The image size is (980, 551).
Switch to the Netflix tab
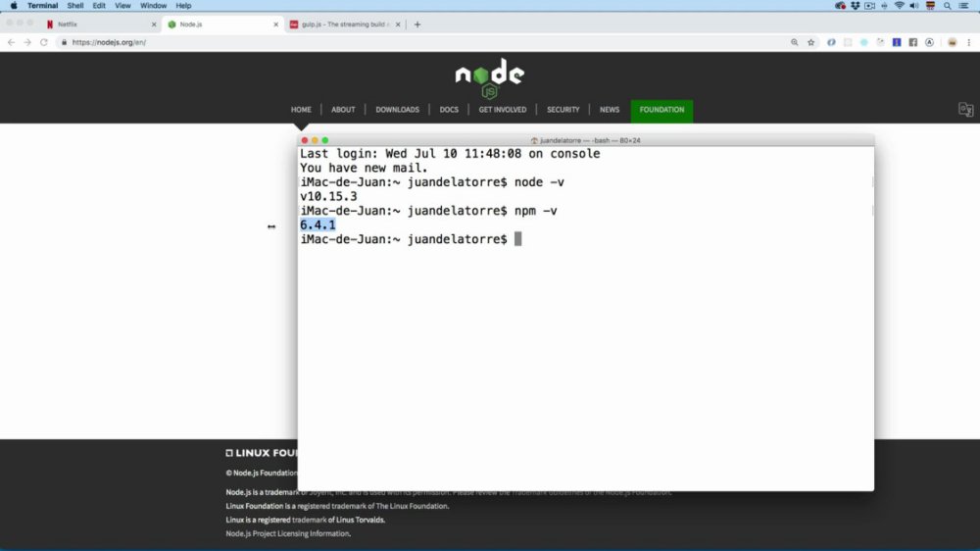[100, 25]
